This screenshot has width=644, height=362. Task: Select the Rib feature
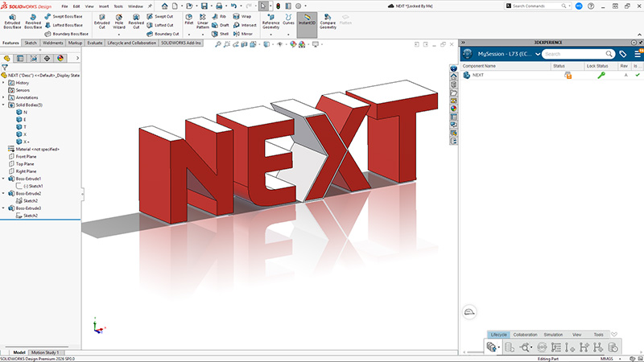[219, 16]
